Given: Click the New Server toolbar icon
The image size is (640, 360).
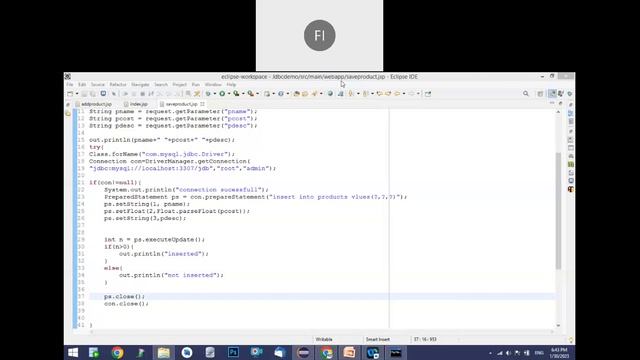Looking at the screenshot, I should (267, 94).
